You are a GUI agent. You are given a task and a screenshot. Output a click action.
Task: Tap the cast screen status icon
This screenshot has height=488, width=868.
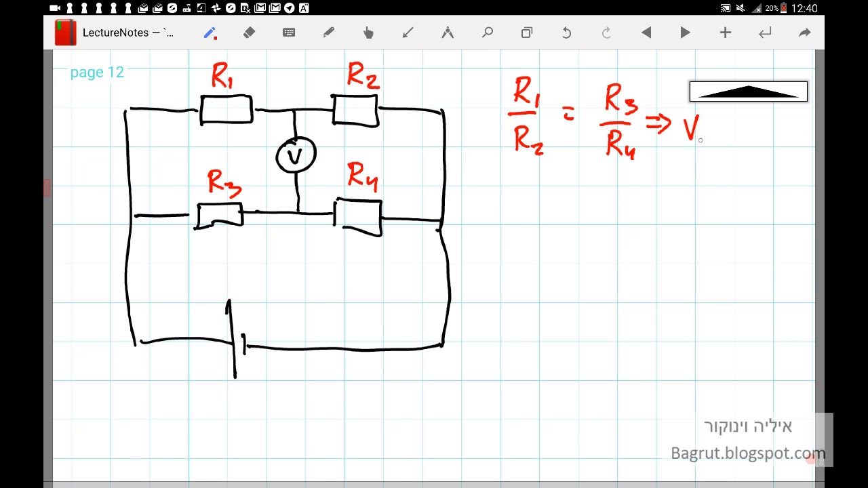pos(726,8)
